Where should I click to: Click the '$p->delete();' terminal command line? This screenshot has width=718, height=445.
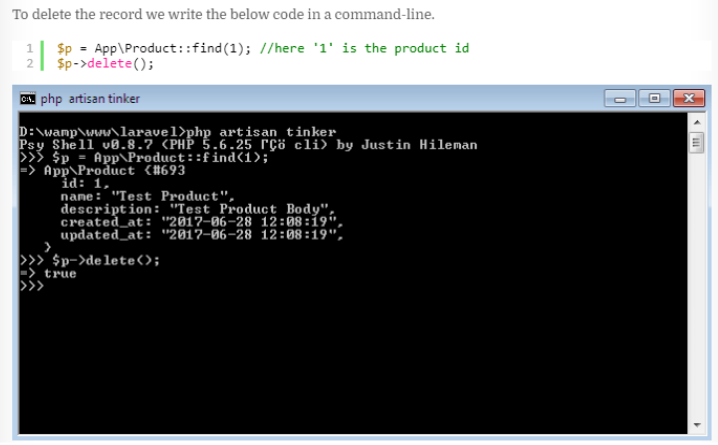click(90, 260)
